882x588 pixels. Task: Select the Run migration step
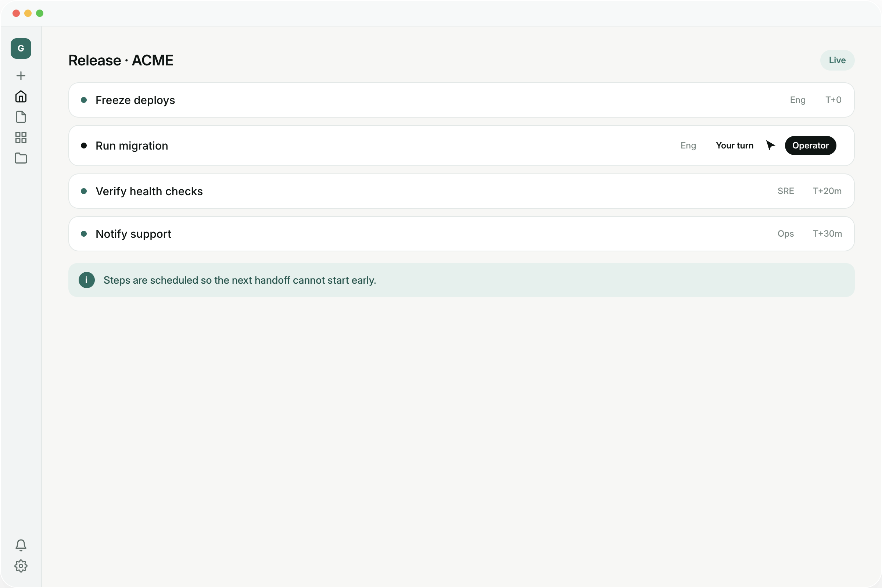click(461, 146)
